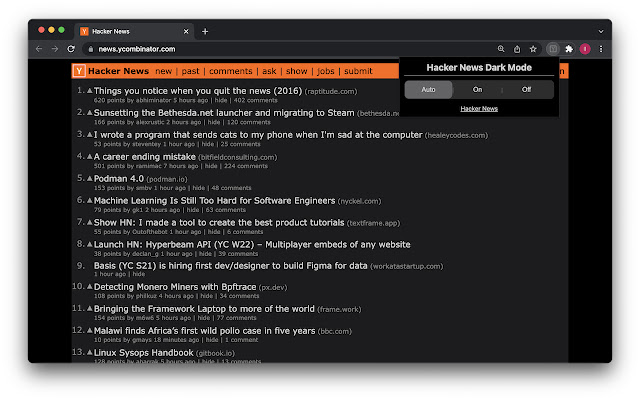Open the Framework Laptop article

204,309
